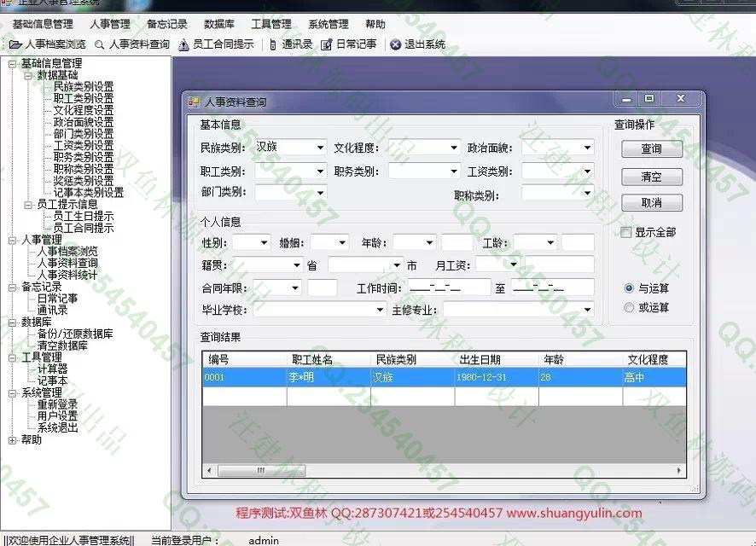Select the 备份/还原数据库 tree item
Viewport: 756px width, 546px height.
point(75,334)
